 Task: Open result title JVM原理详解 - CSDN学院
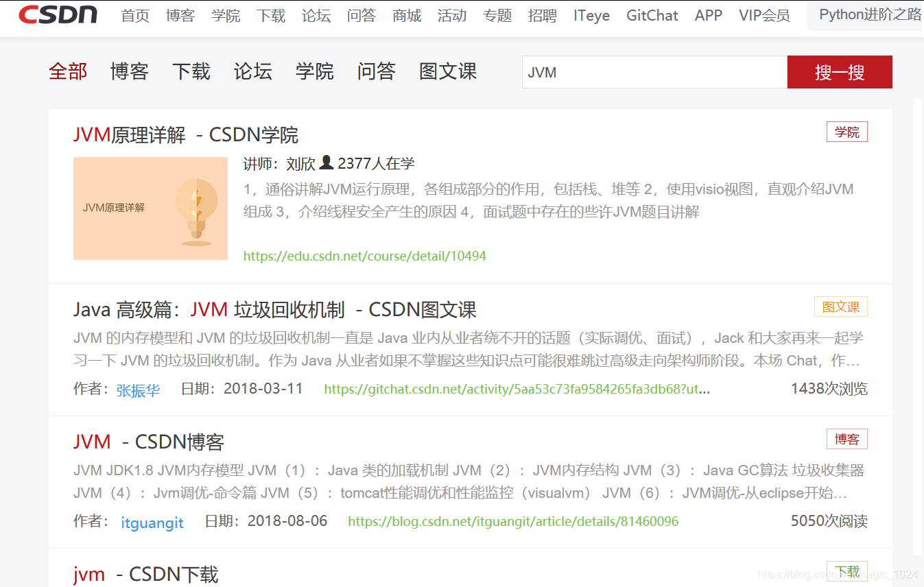tap(186, 134)
